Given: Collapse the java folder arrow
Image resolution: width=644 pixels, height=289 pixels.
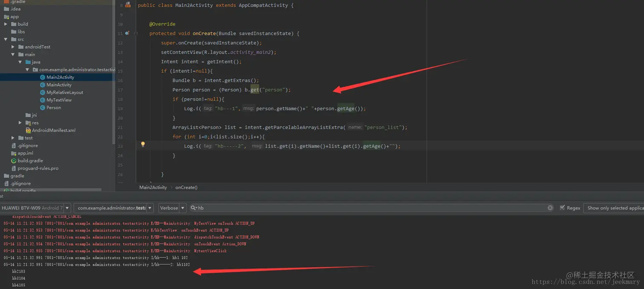Looking at the screenshot, I should [x=20, y=62].
